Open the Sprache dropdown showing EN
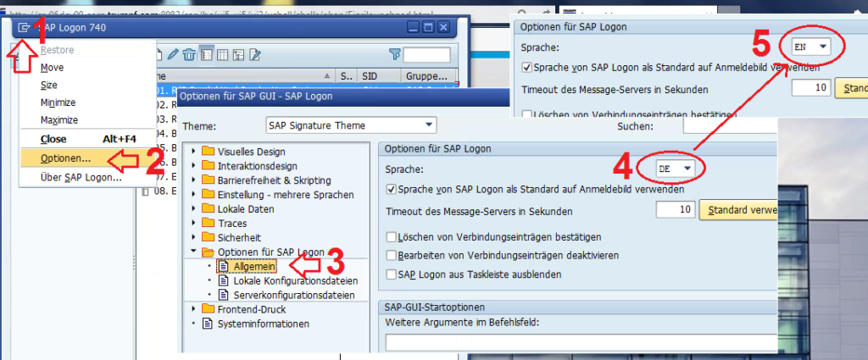868x360 pixels. [811, 47]
